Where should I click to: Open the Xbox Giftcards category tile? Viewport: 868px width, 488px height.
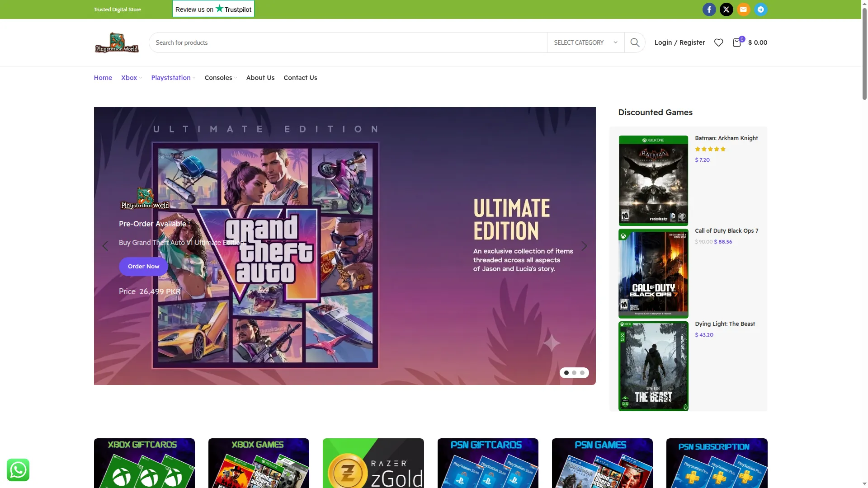click(x=144, y=463)
